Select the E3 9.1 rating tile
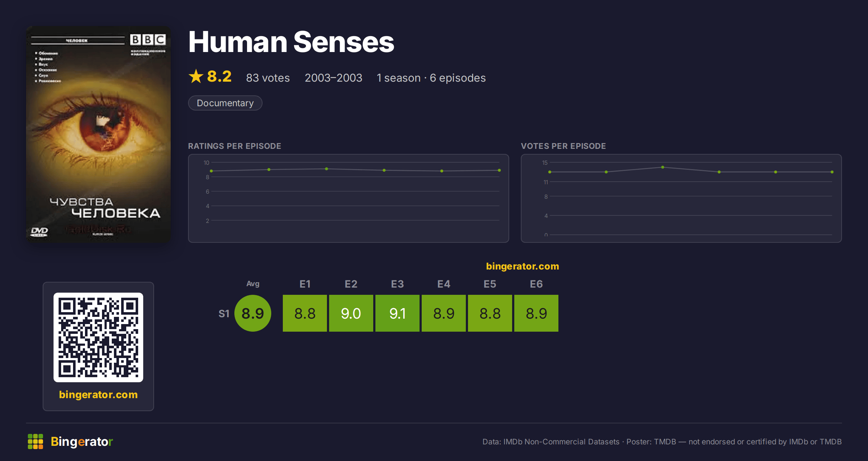Screen dimensions: 868x461 [x=397, y=313]
